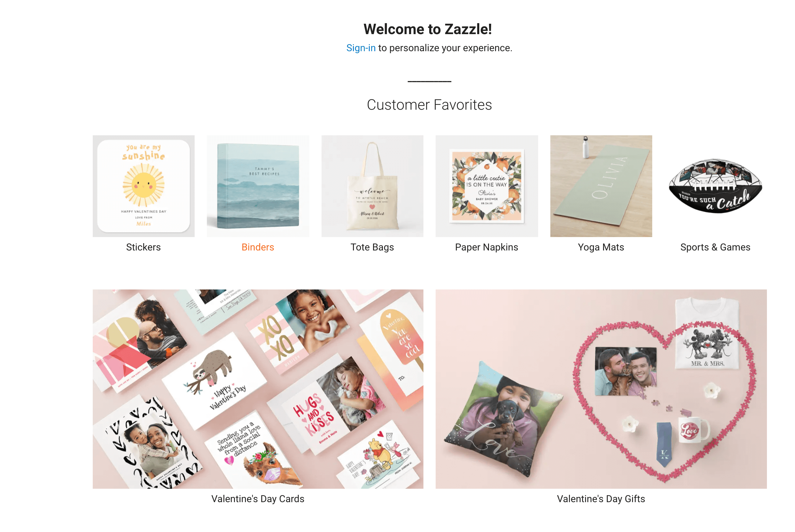Open the Sports & Games text link

715,247
